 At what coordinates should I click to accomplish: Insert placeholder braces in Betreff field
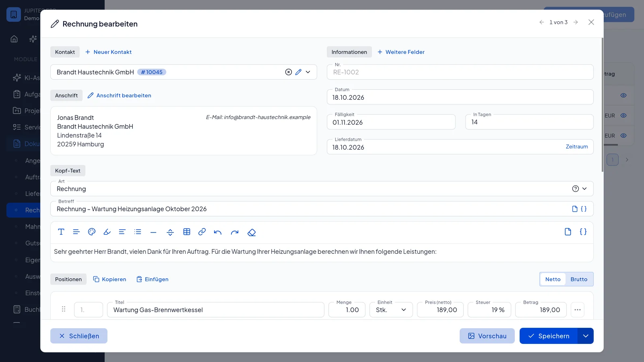(584, 209)
